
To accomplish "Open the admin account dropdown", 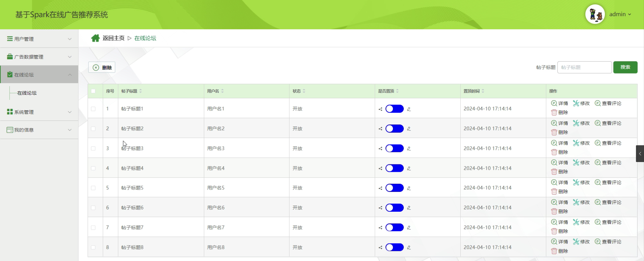I will click(620, 14).
